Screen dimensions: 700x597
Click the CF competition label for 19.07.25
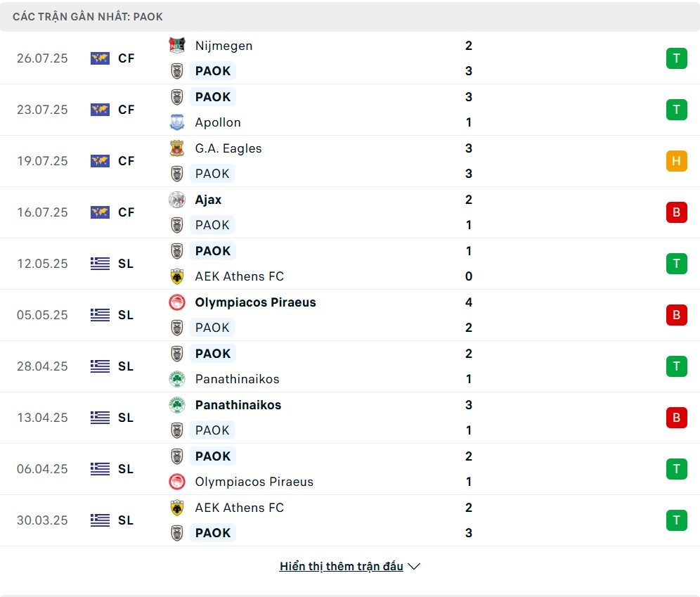[127, 161]
